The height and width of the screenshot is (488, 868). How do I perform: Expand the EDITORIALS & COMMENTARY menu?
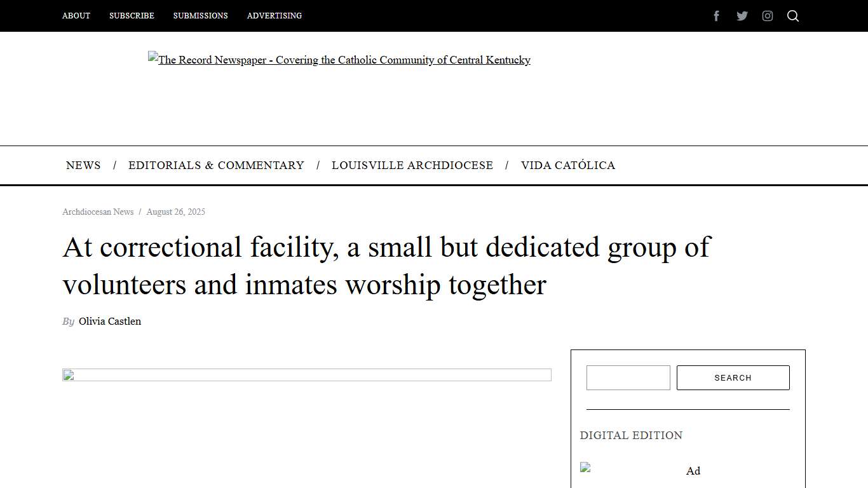(x=216, y=165)
